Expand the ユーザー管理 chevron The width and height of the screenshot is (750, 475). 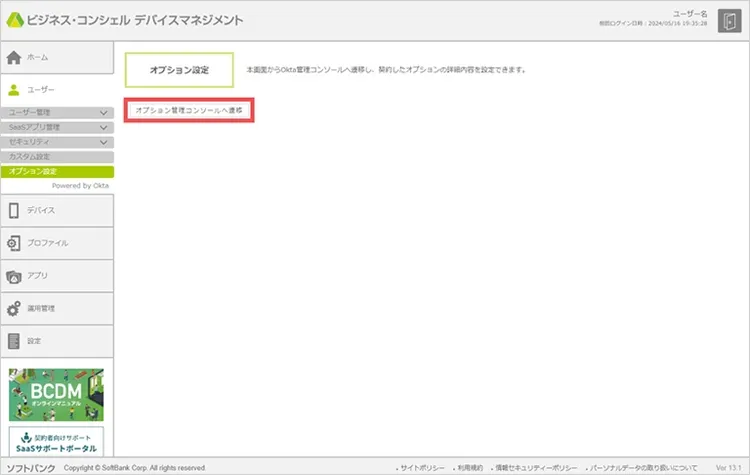(x=103, y=113)
